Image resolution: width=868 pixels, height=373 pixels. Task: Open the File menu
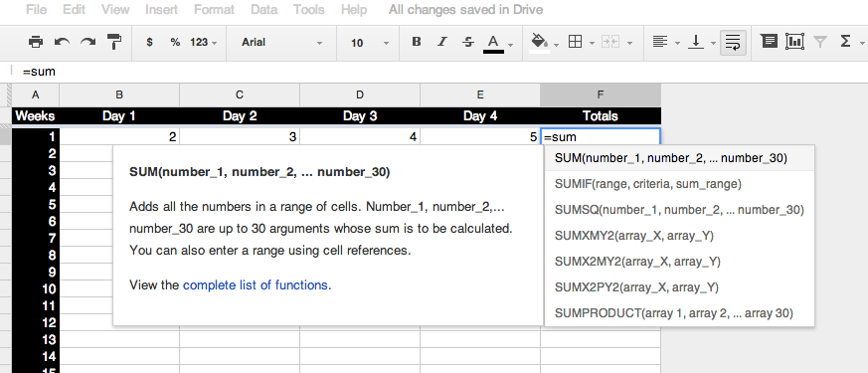pos(36,9)
